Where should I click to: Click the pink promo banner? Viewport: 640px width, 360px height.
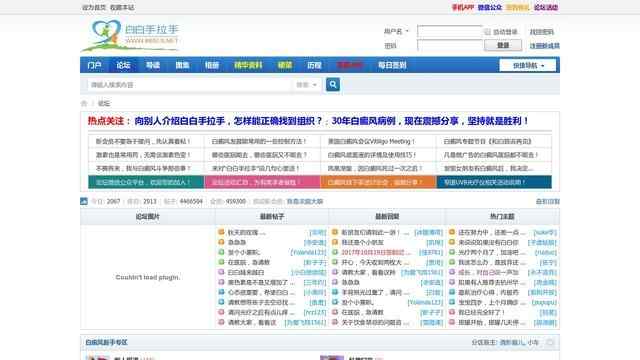tap(262, 182)
